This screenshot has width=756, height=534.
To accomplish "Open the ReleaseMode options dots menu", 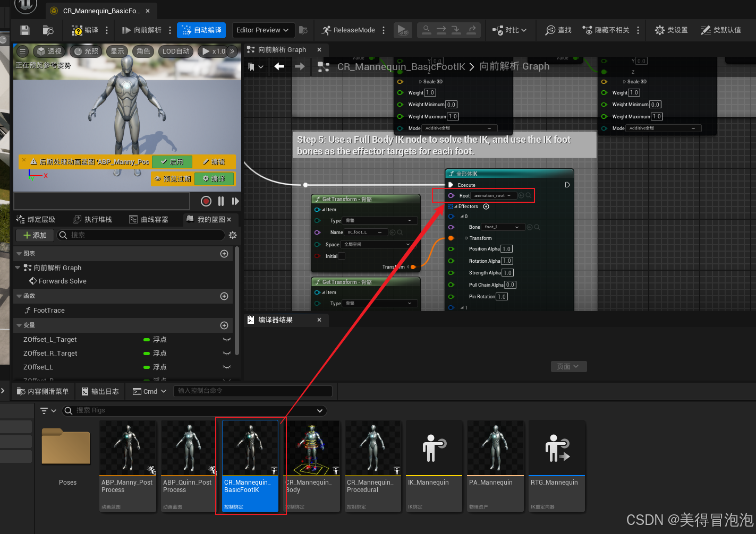I will (384, 30).
